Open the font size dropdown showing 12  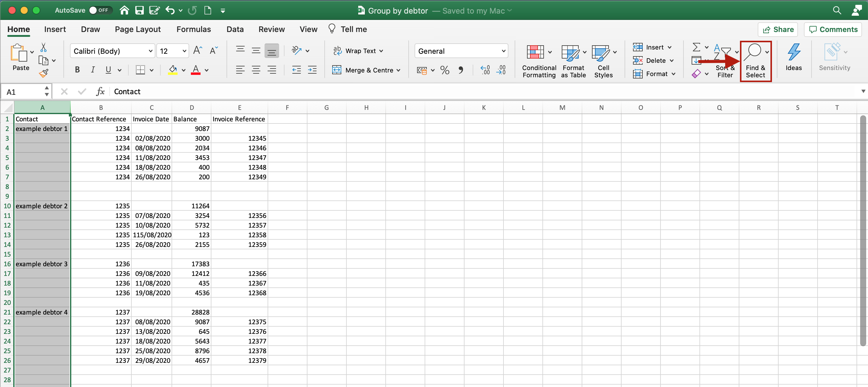point(172,51)
